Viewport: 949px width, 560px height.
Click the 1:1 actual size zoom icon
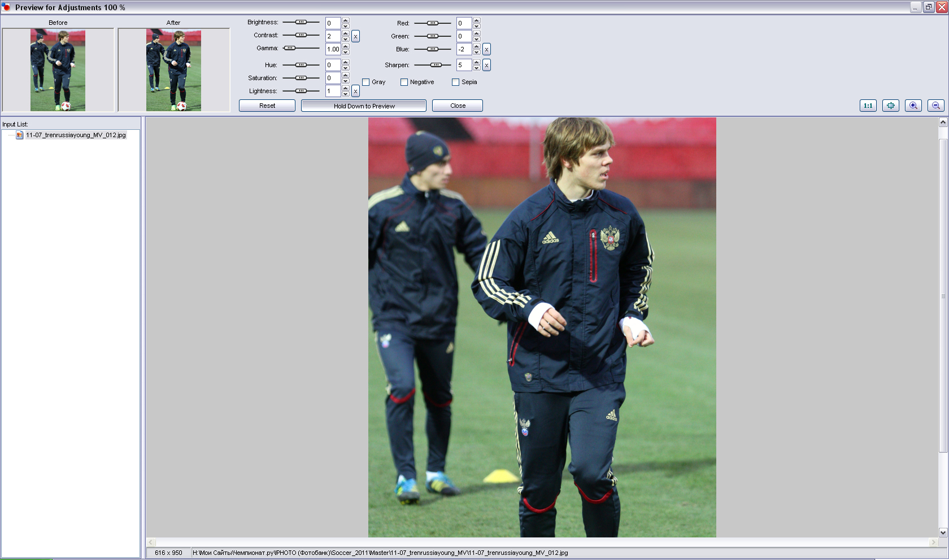pos(868,106)
